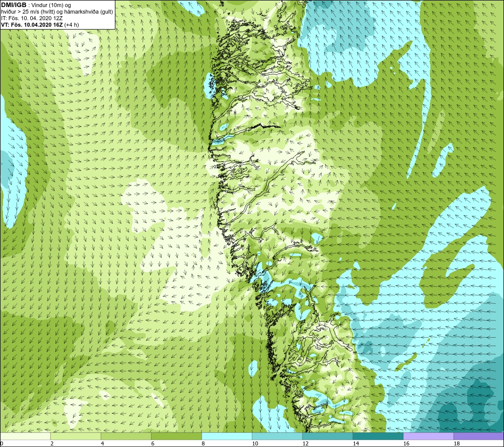Select the 10–12 m/s aqua swatch
This screenshot has height=447, width=504.
click(277, 436)
